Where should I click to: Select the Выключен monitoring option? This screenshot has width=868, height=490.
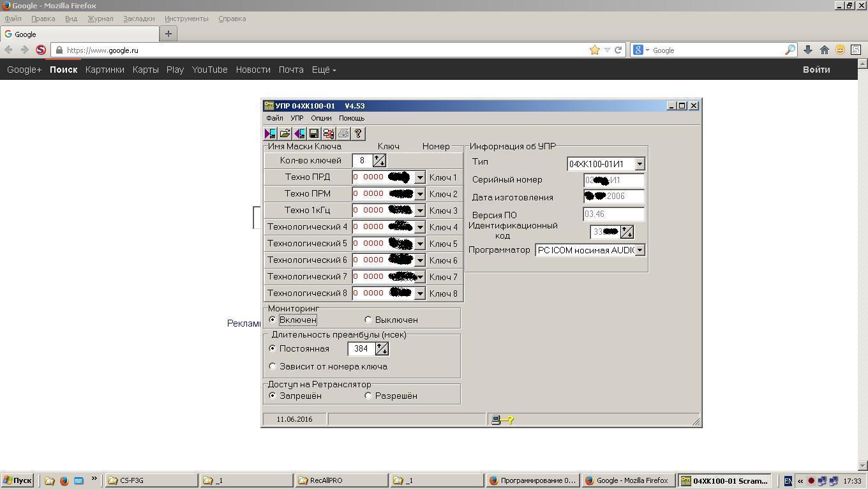tap(368, 320)
